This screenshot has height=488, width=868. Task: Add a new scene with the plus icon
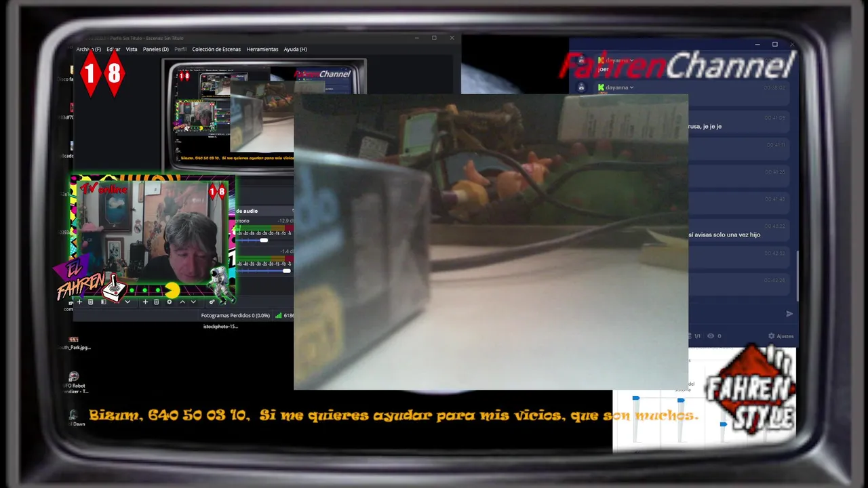79,302
